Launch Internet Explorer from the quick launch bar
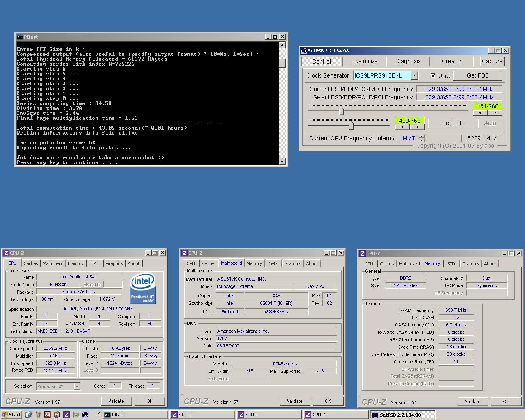This screenshot has height=420, width=525. pos(28,415)
